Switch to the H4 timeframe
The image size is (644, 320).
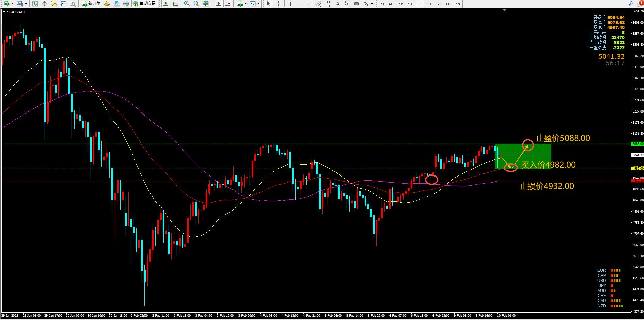tap(429, 4)
